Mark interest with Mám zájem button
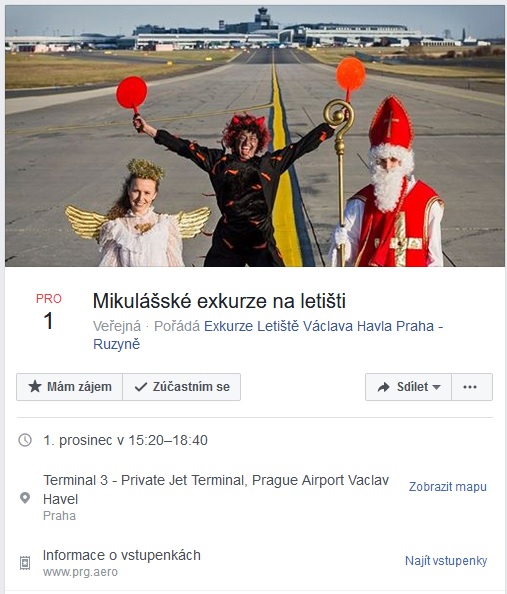 pos(69,387)
